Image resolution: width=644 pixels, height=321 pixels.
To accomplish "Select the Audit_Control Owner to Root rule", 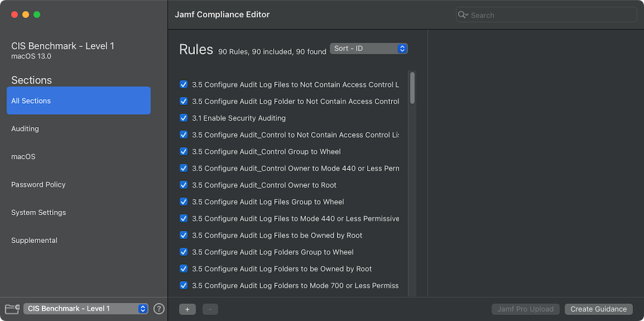I will tap(264, 185).
